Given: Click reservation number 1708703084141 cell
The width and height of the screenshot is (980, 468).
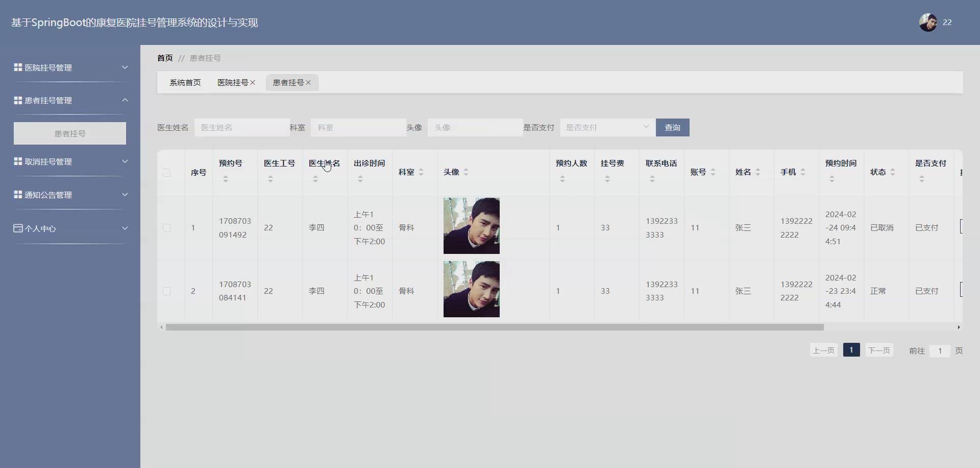Looking at the screenshot, I should (x=235, y=291).
